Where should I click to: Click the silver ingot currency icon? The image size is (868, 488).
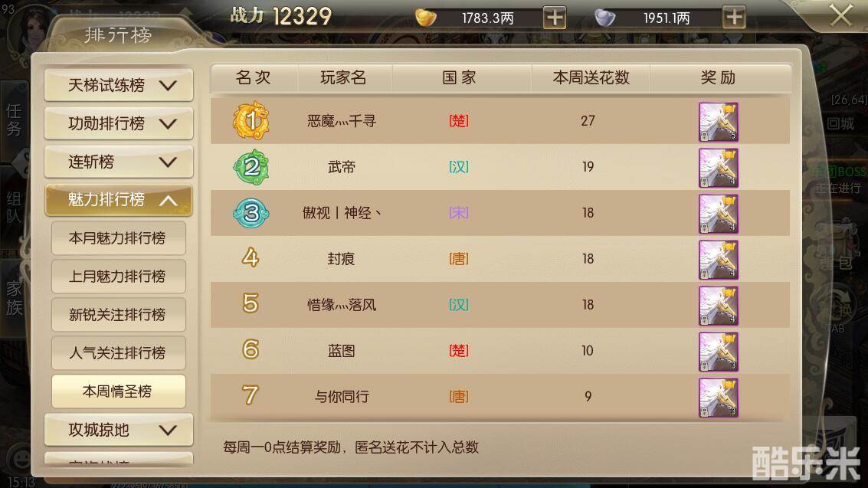pyautogui.click(x=604, y=18)
